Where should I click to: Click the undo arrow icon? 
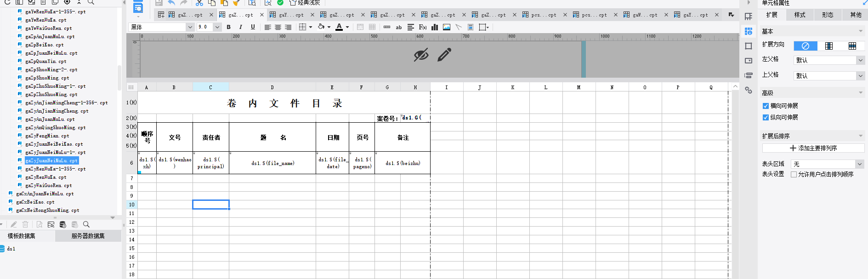coord(171,3)
